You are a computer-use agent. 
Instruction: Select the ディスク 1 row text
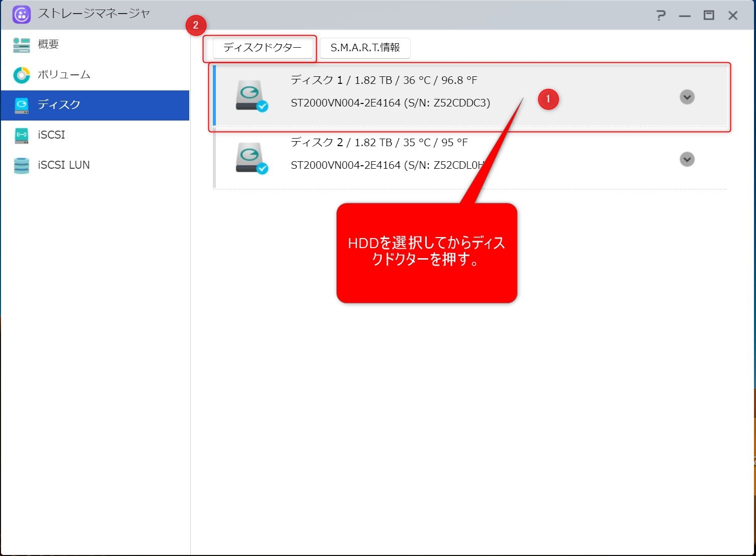[384, 80]
